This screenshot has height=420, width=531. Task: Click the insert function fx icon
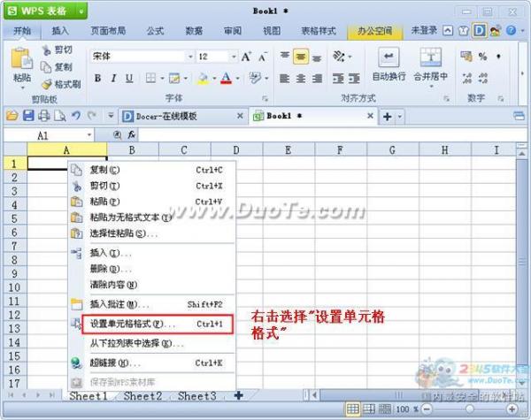[x=132, y=135]
